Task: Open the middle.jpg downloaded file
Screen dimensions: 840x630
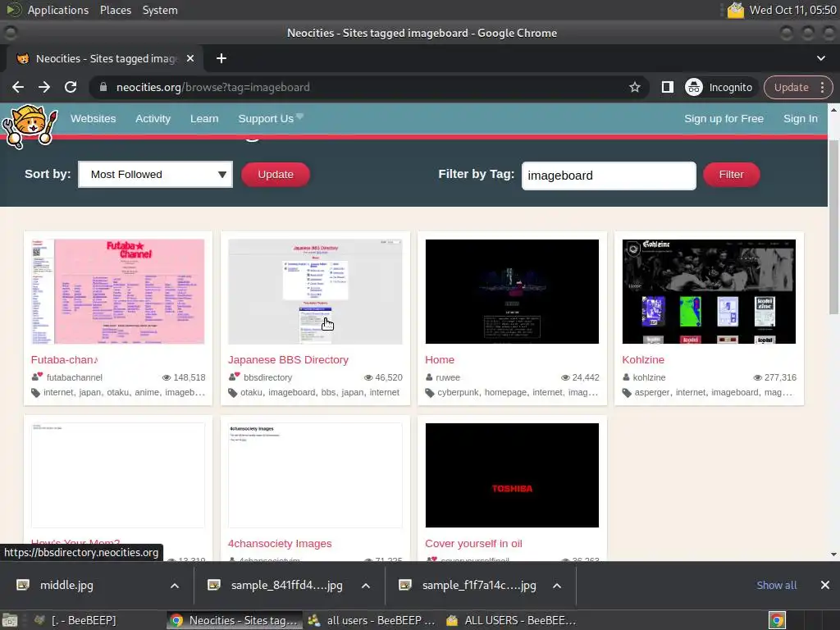Action: (66, 585)
